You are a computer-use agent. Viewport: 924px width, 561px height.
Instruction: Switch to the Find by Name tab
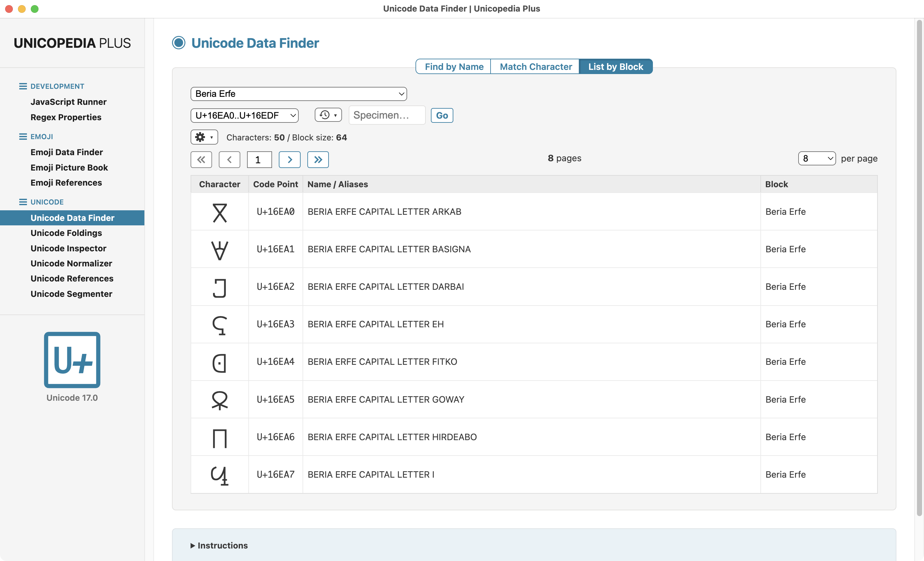[x=454, y=67]
